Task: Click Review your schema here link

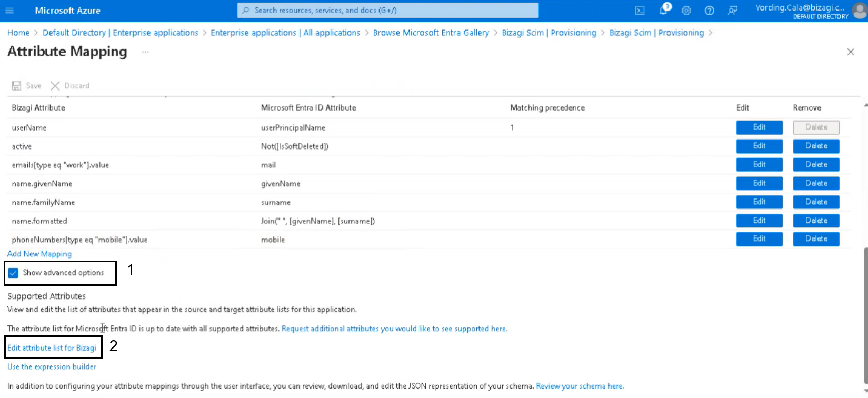Action: pos(580,386)
